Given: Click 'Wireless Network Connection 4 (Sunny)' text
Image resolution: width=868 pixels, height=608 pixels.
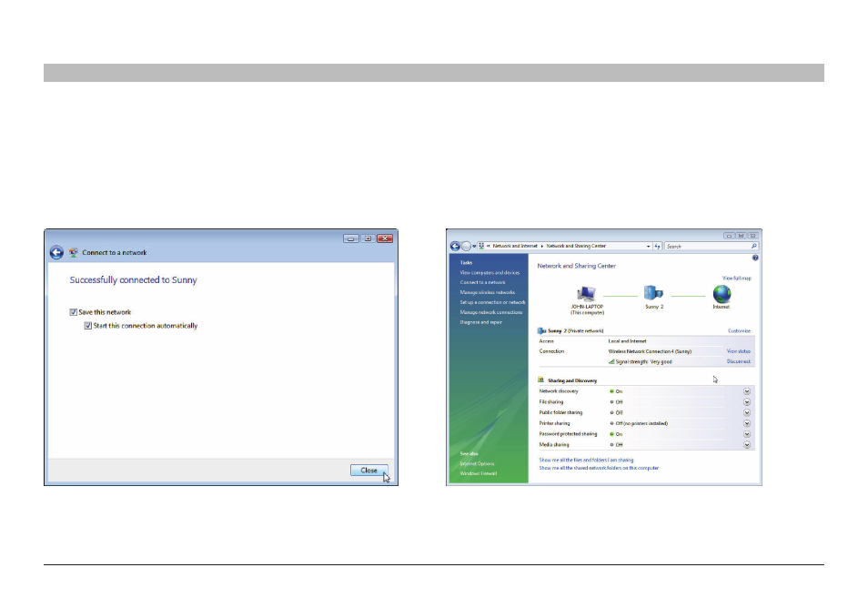Looking at the screenshot, I should tap(650, 351).
